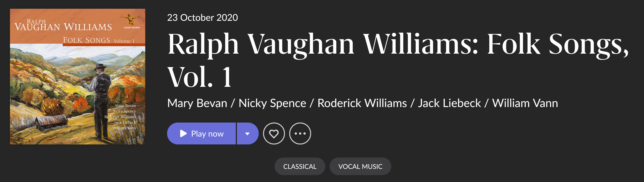Click performer names listed on the cover art

click(x=120, y=117)
